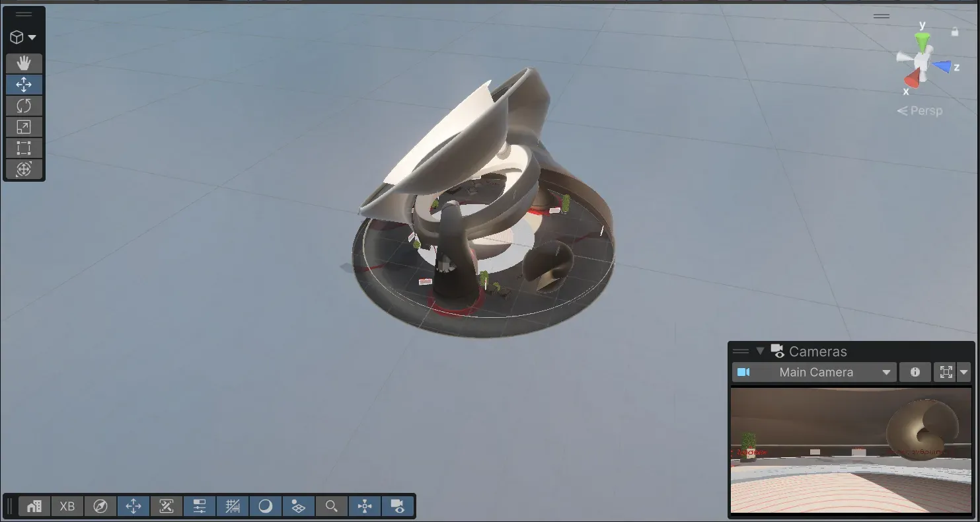Click the Cameras overlay drag handle
The width and height of the screenshot is (980, 522).
tap(741, 351)
